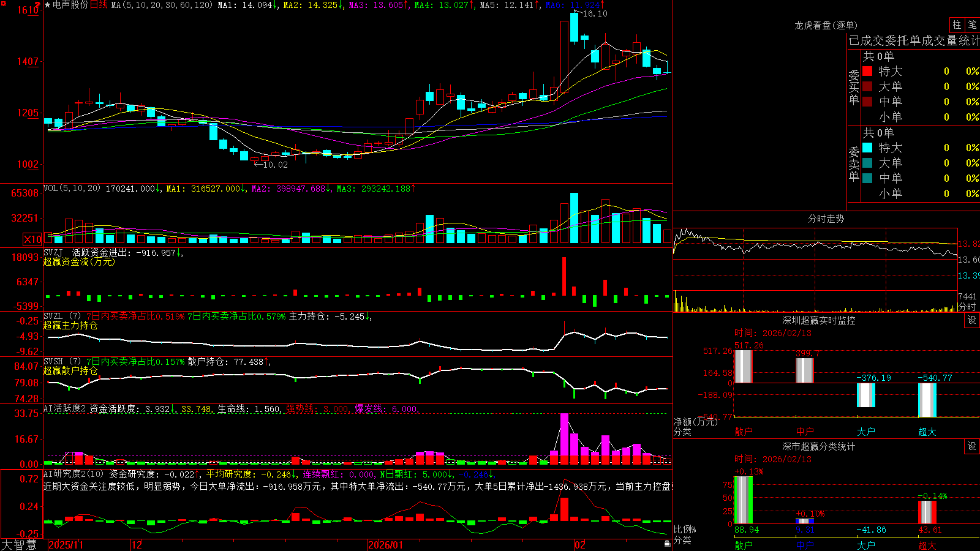Open MA(5,10,20,30,60,120) indicator parameters
This screenshot has width=980, height=551.
[x=162, y=5]
